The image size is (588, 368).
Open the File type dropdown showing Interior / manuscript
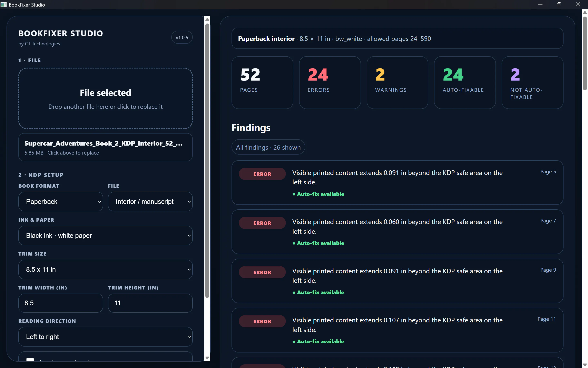tap(150, 202)
